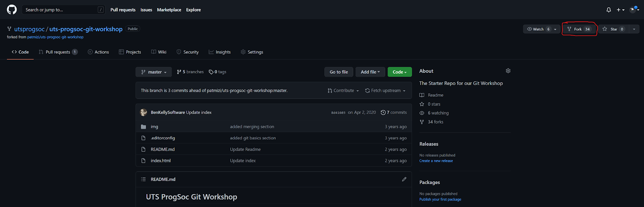The height and width of the screenshot is (207, 644).
Task: Open the master branch selector
Action: pyautogui.click(x=154, y=72)
